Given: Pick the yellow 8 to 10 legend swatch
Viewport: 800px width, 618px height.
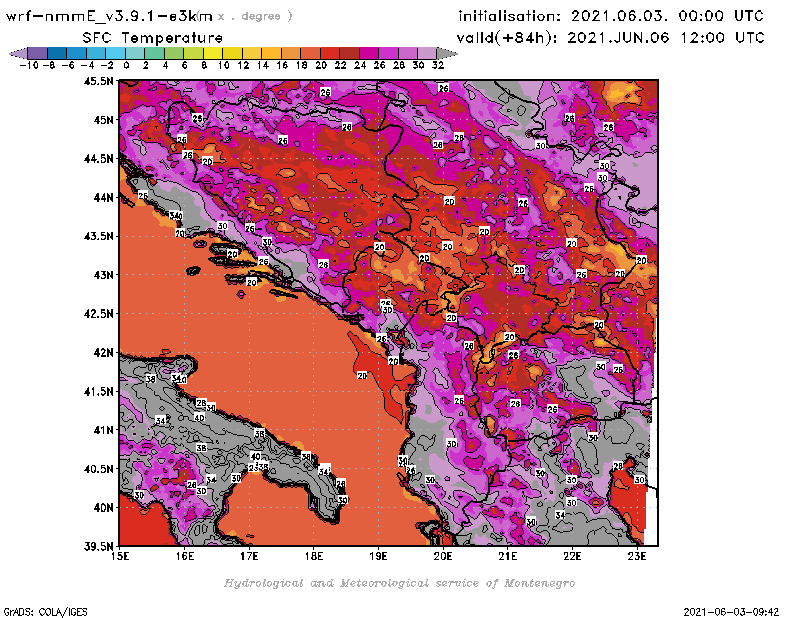Looking at the screenshot, I should (213, 53).
